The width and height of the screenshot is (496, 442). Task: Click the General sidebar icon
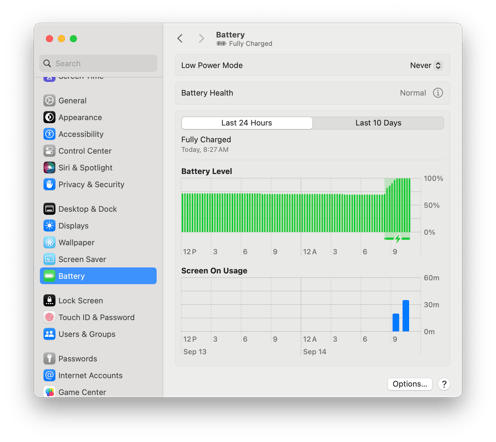(x=49, y=100)
